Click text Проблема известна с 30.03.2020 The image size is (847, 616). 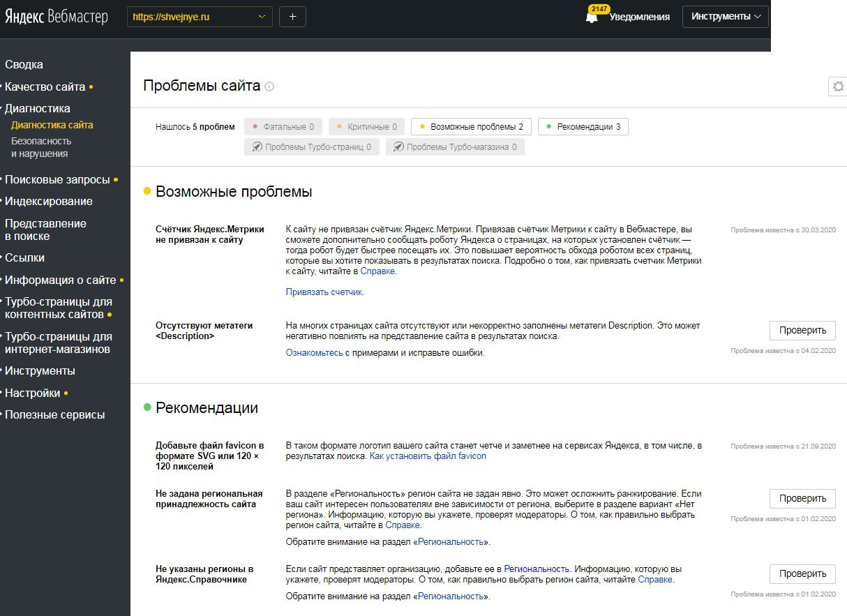(783, 230)
